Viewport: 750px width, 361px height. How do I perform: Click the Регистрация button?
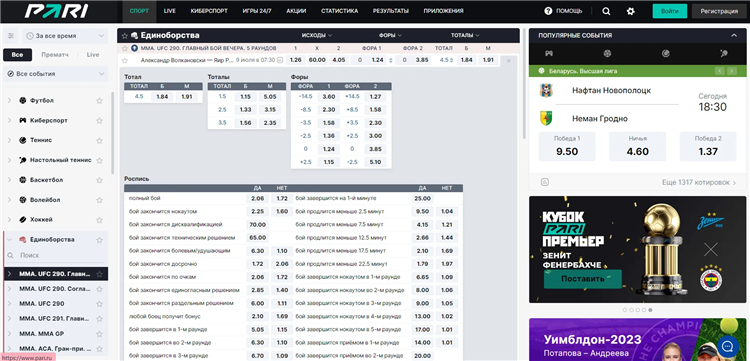click(719, 11)
